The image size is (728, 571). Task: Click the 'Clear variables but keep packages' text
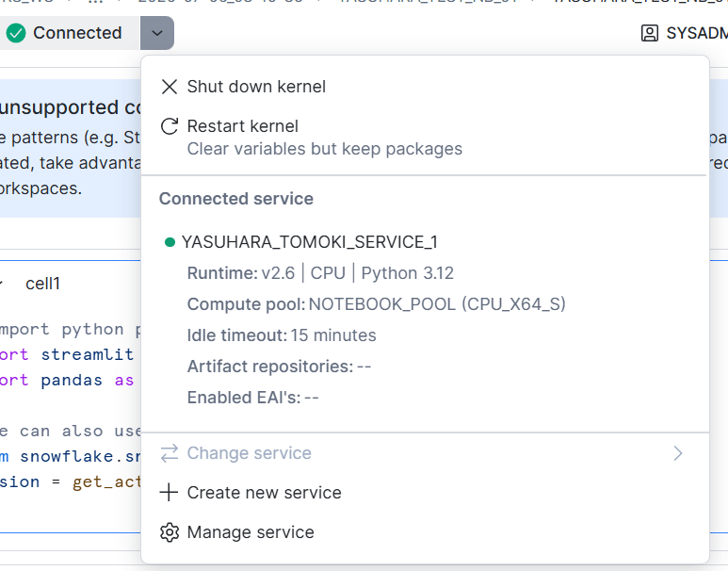click(x=325, y=149)
